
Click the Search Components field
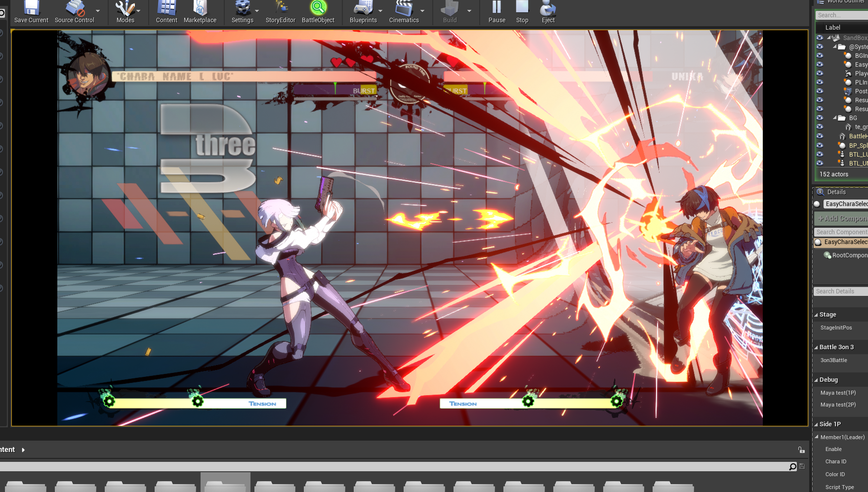(841, 232)
